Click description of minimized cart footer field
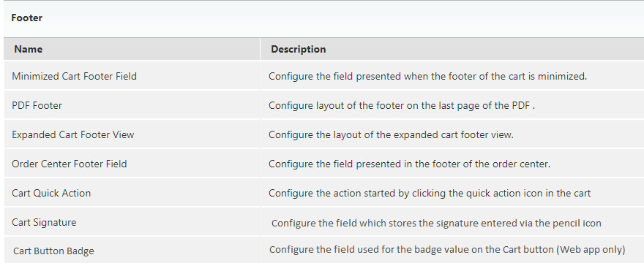Screen dimensions: 644x263 coord(427,76)
